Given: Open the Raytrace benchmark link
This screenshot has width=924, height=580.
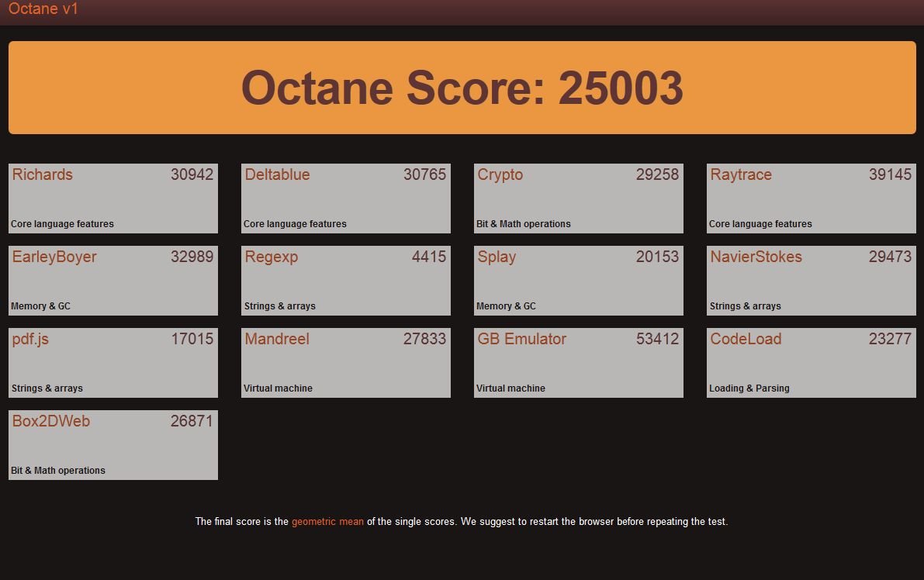Looking at the screenshot, I should (x=741, y=174).
